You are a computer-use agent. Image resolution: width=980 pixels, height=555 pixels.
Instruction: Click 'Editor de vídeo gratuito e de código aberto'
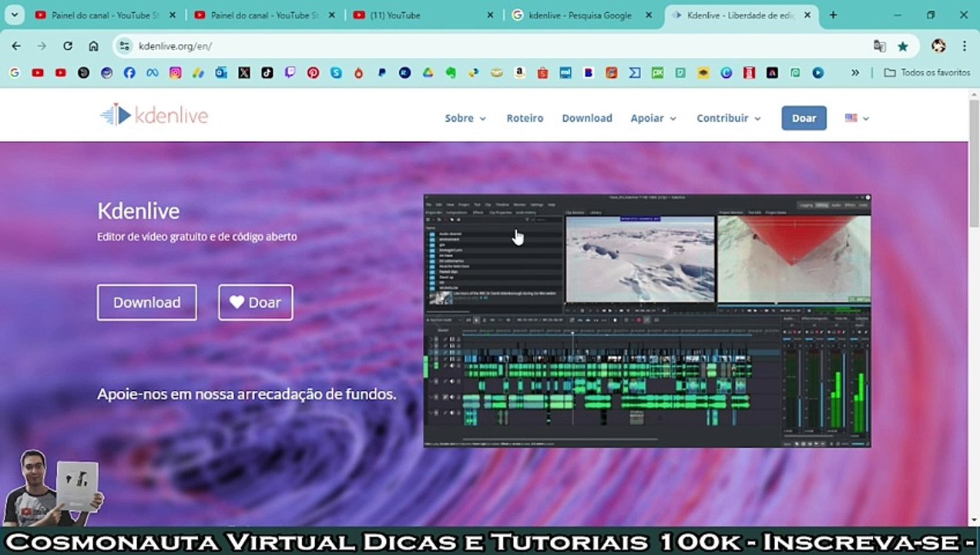[197, 237]
